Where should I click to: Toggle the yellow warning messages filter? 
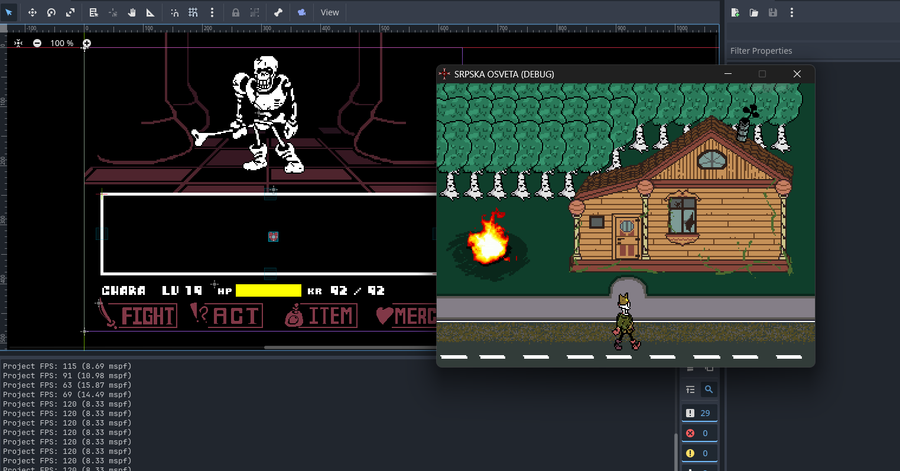699,453
